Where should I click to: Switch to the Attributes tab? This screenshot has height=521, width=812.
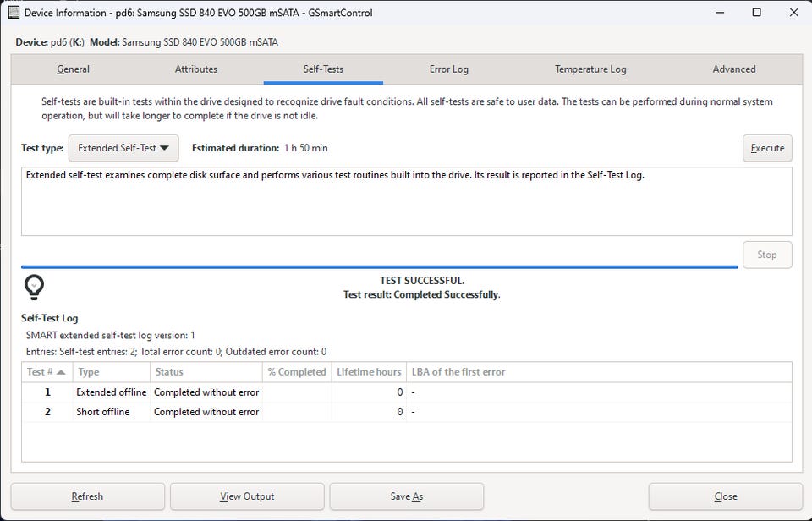(x=195, y=69)
